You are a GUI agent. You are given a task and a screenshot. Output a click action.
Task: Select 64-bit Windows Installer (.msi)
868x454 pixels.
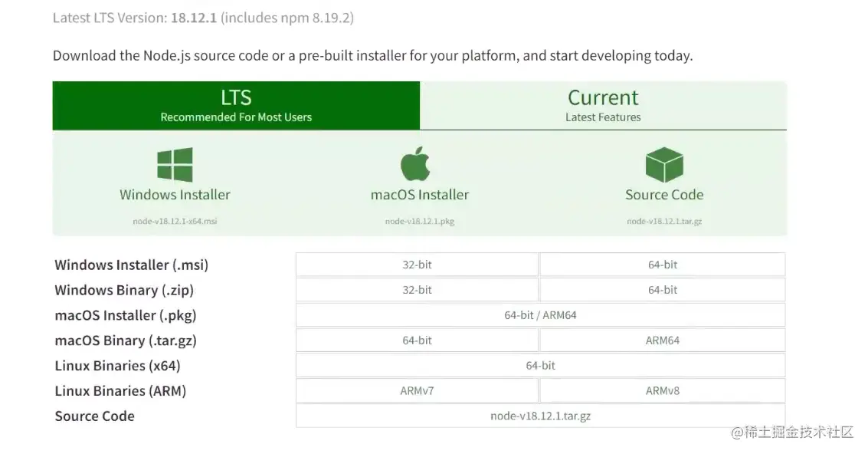[663, 265]
